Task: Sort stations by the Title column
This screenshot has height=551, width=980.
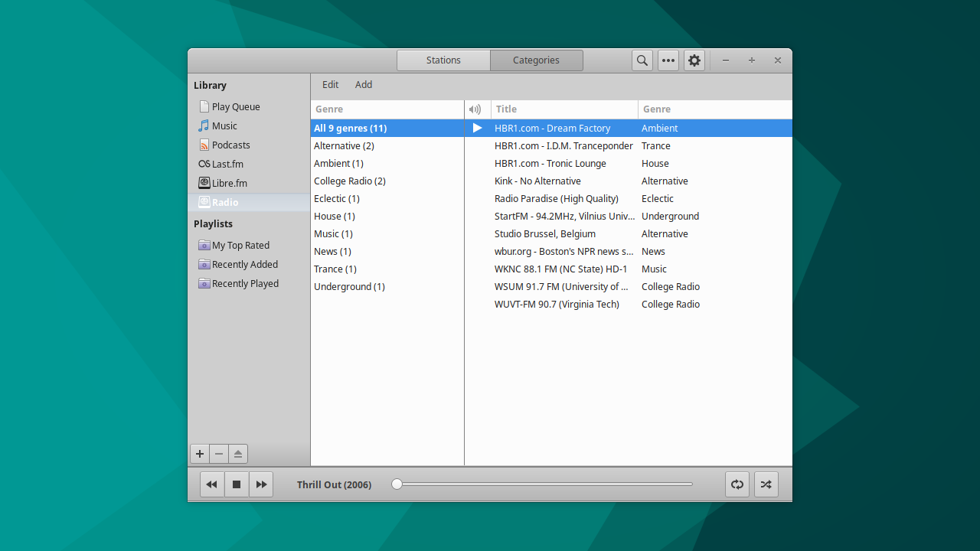Action: (x=504, y=109)
